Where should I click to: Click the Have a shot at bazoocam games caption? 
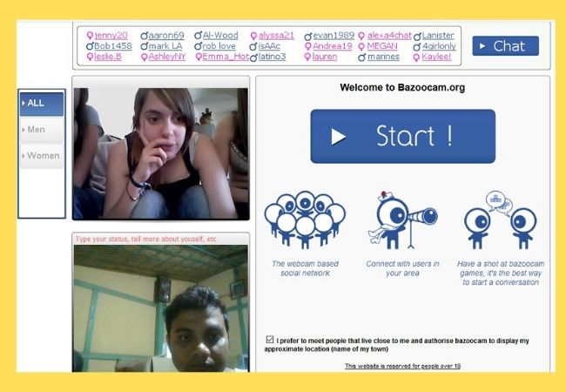501,273
